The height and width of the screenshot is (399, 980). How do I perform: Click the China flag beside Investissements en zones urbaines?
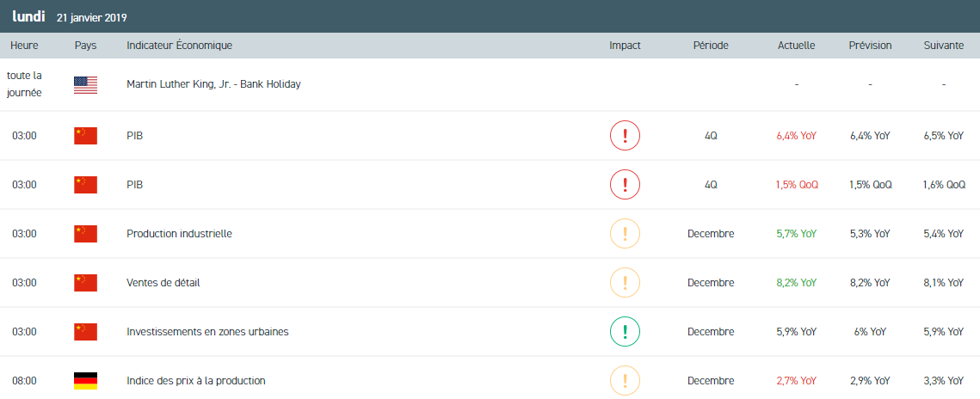(85, 332)
